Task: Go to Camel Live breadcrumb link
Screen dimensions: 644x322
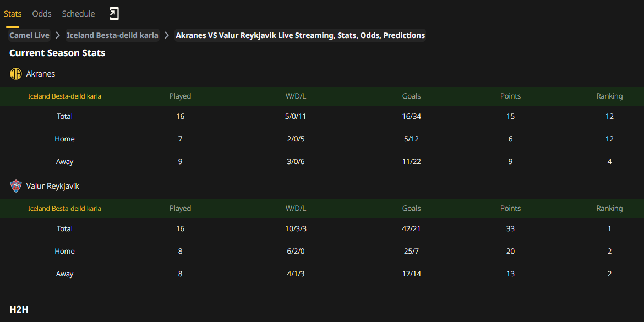Action: [30, 35]
